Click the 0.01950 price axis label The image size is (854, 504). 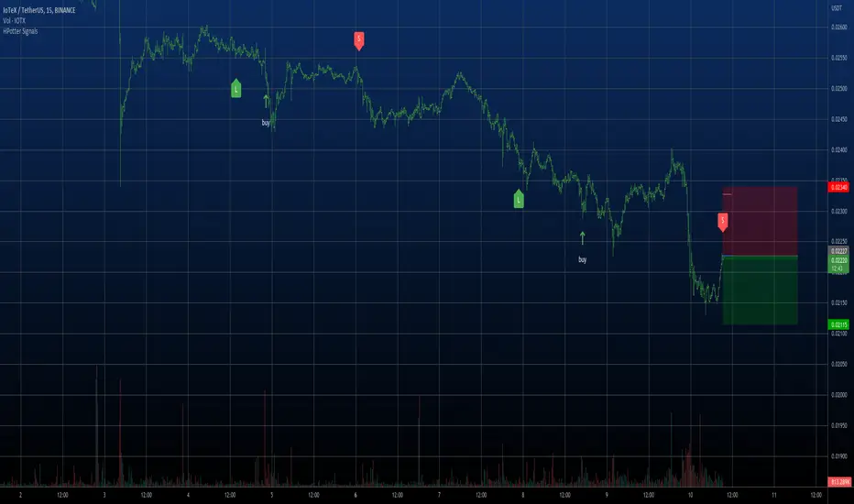point(838,425)
